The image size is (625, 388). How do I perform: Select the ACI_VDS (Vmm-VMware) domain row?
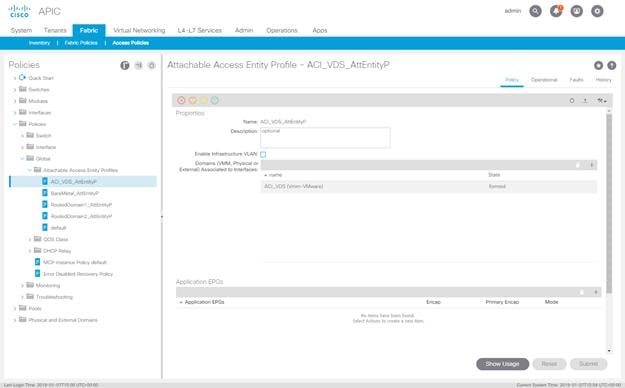point(428,186)
